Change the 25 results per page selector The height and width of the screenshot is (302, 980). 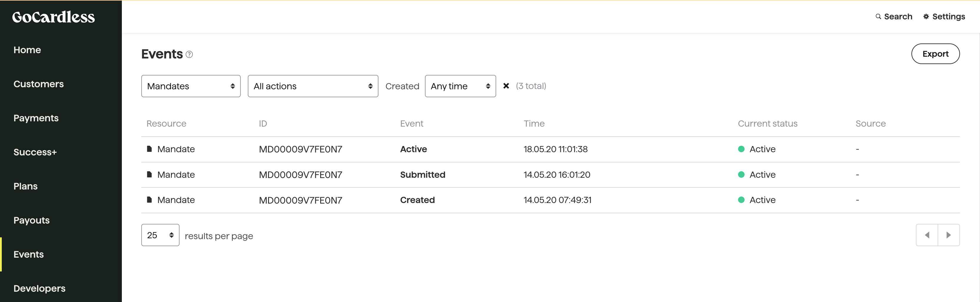pos(160,235)
